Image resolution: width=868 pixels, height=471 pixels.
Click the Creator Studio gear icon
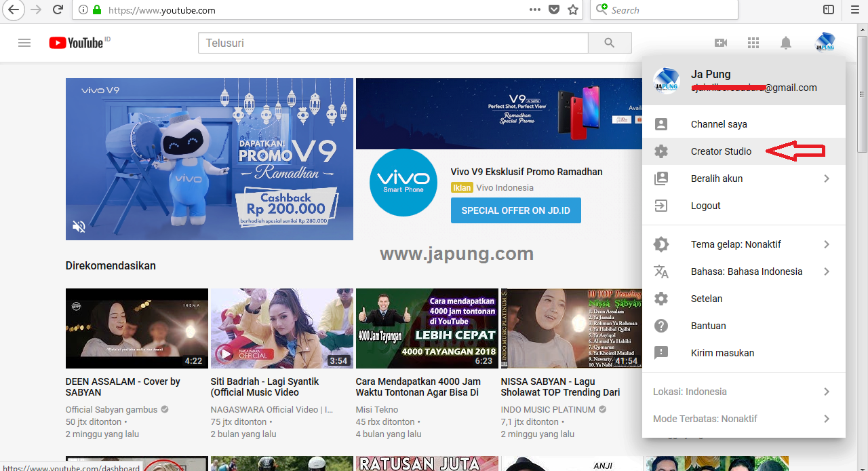661,151
